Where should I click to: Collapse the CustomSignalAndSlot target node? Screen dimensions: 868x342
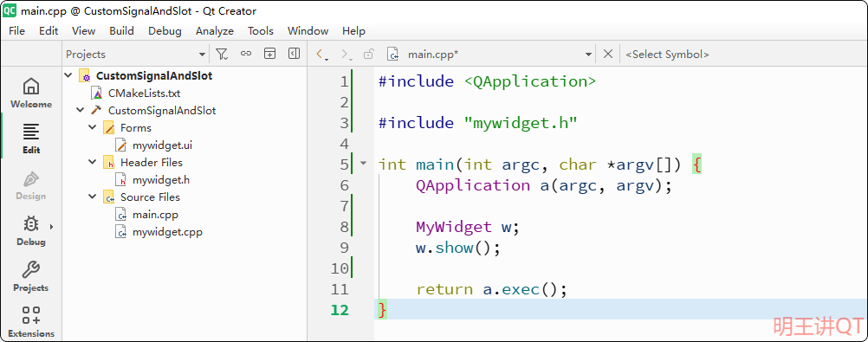[x=81, y=111]
